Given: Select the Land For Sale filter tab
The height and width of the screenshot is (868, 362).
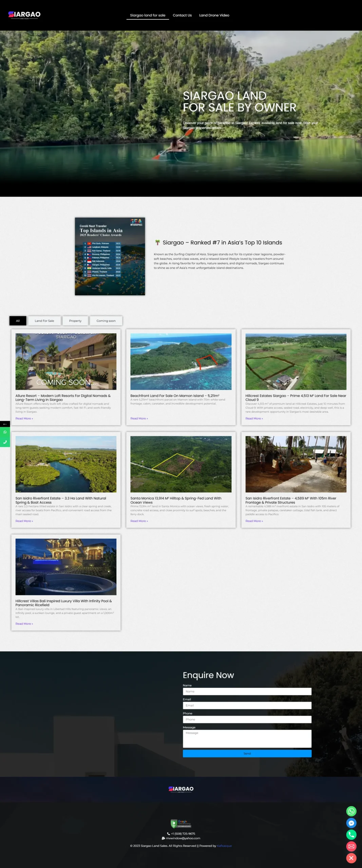Looking at the screenshot, I should [x=44, y=321].
